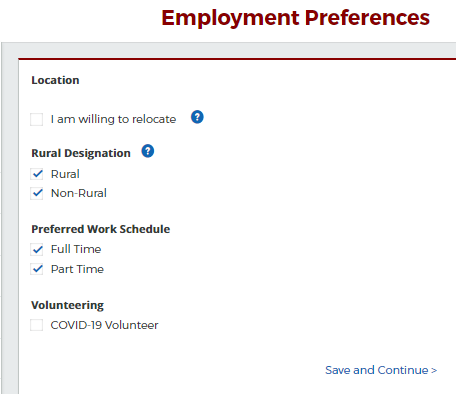Viewport: 456px width, 394px height.
Task: Click the 'I am willing to relocate' label text
Action: pos(113,119)
